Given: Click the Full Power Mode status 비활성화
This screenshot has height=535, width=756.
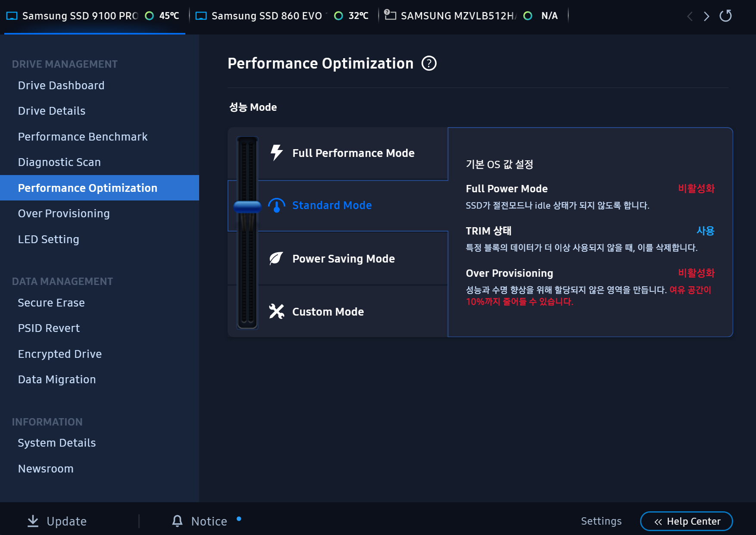Looking at the screenshot, I should coord(696,188).
